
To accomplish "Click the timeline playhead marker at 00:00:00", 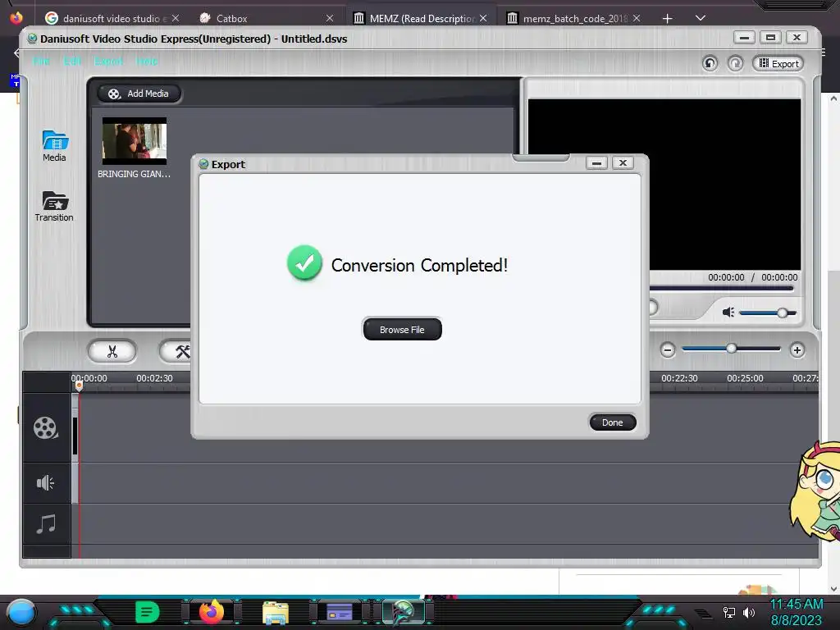I will click(79, 386).
